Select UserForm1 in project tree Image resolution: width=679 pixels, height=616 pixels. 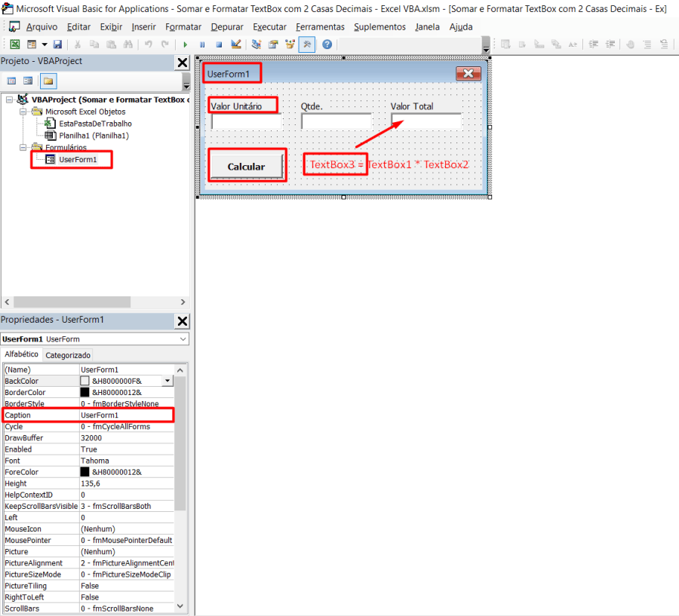tap(78, 160)
